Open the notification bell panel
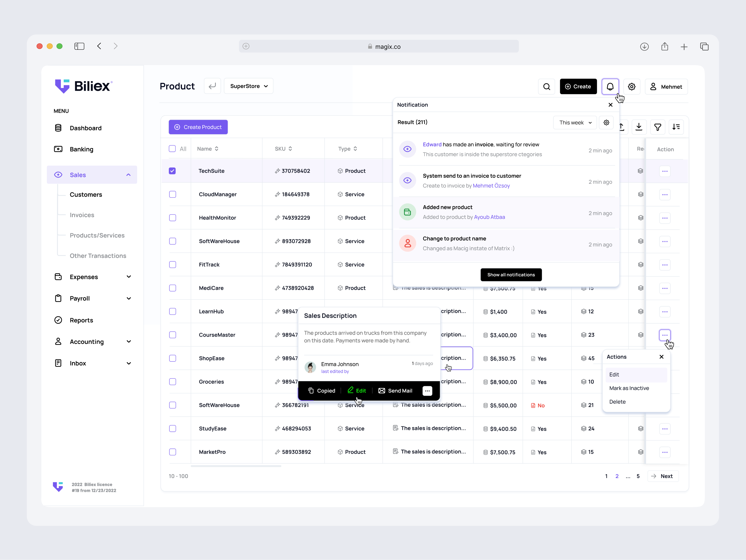746x560 pixels. pyautogui.click(x=610, y=86)
